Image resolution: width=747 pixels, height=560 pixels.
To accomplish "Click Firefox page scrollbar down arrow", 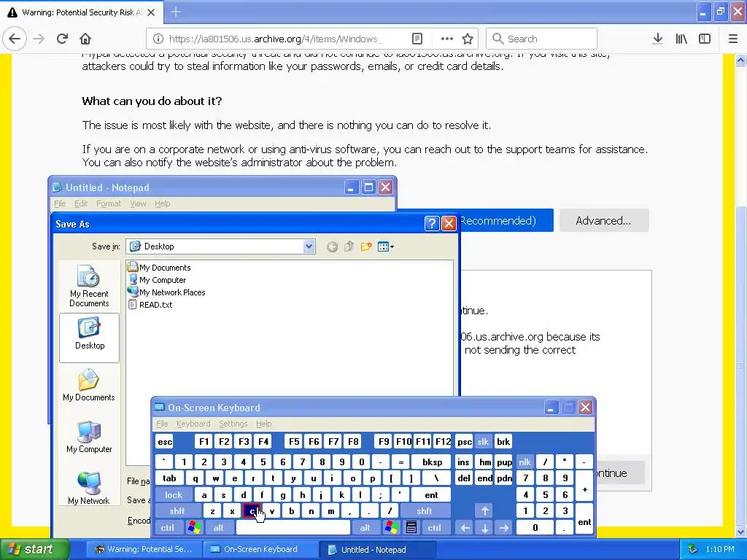I will click(740, 532).
